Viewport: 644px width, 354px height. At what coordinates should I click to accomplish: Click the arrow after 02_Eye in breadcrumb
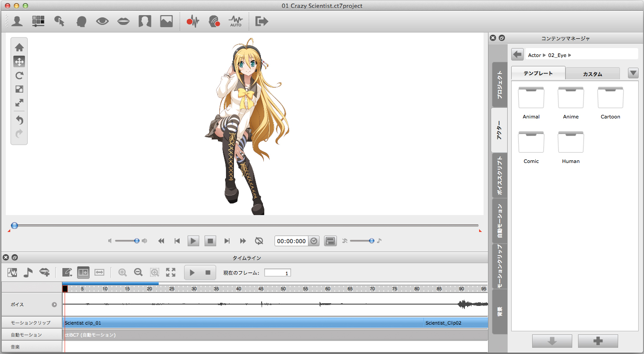pos(570,55)
